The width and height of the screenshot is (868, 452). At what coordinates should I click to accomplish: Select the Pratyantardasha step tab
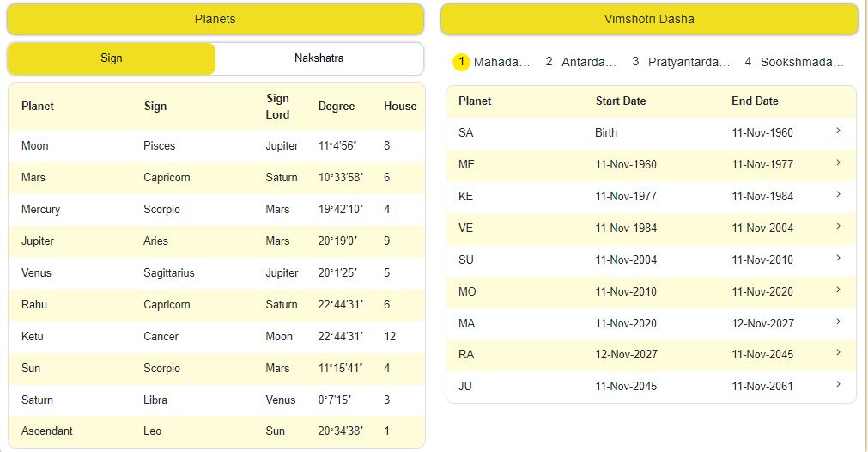[681, 62]
